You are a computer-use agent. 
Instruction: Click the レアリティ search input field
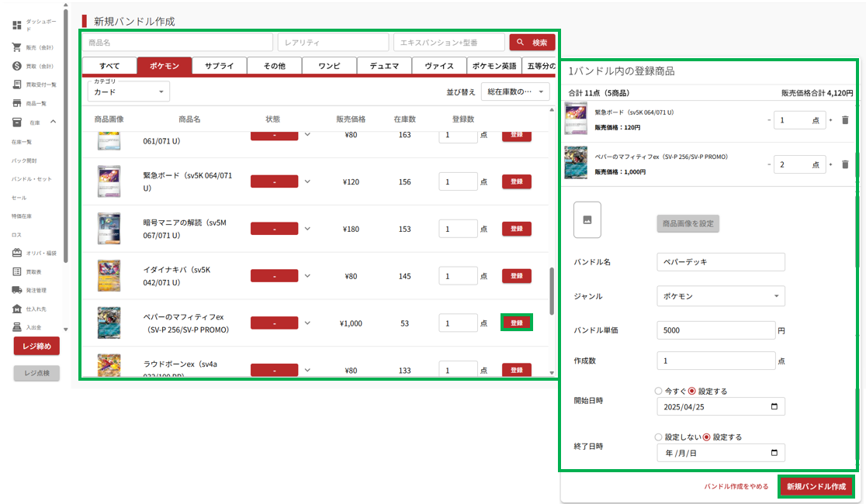(334, 43)
